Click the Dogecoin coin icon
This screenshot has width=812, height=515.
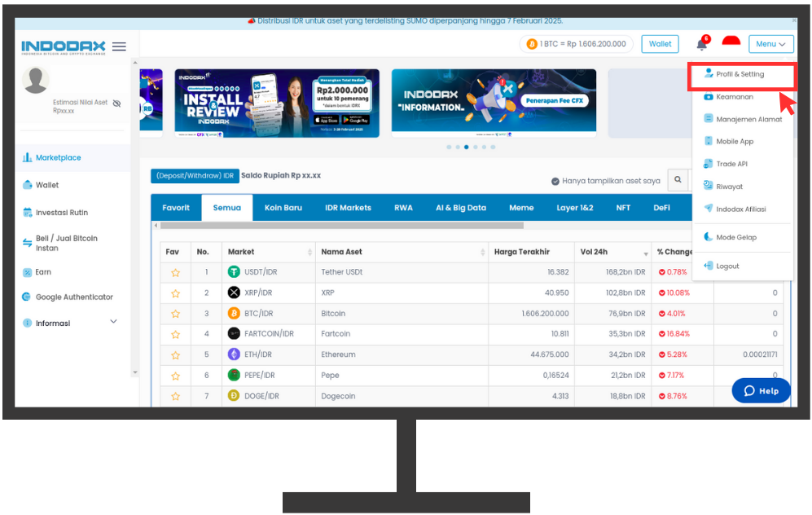click(x=234, y=396)
